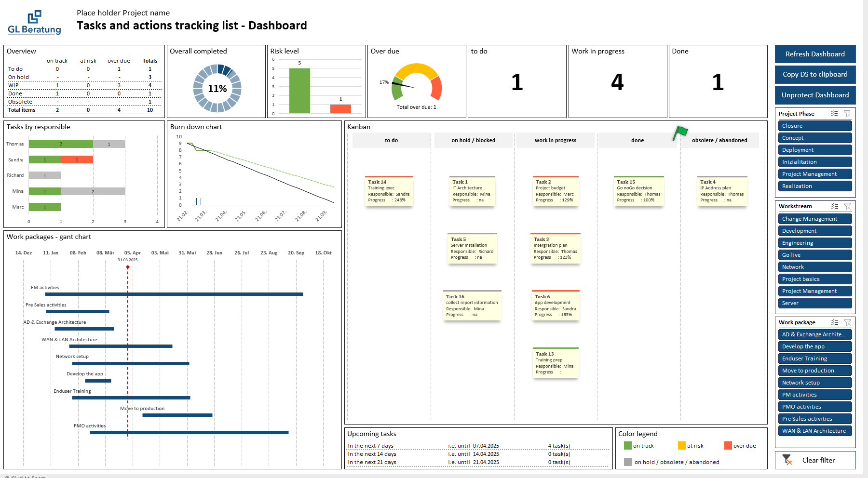Filter by Go live workstream
The height and width of the screenshot is (478, 868).
click(x=815, y=255)
